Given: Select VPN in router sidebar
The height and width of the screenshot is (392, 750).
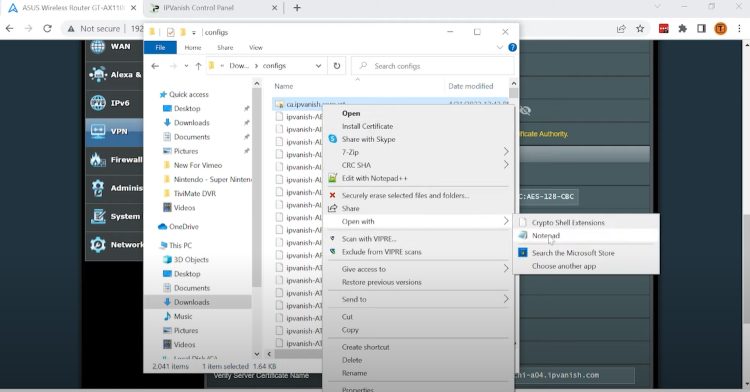Looking at the screenshot, I should (114, 131).
